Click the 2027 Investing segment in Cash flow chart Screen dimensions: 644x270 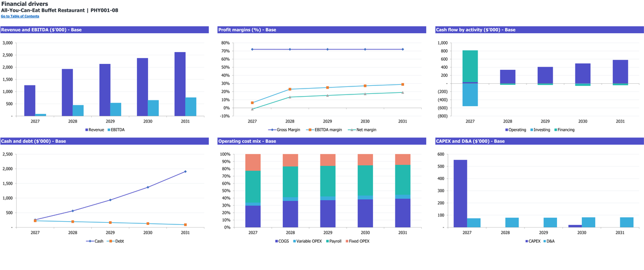pos(470,95)
